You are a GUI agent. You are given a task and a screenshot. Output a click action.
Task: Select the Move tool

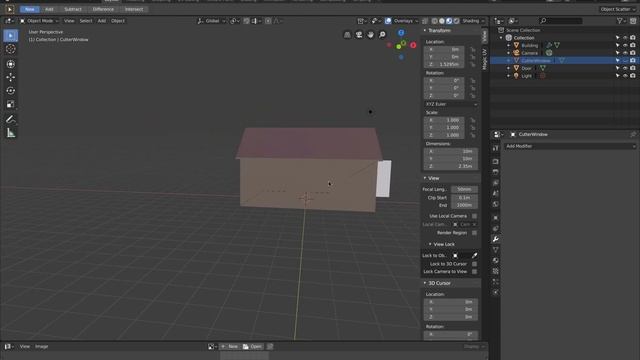click(x=11, y=77)
